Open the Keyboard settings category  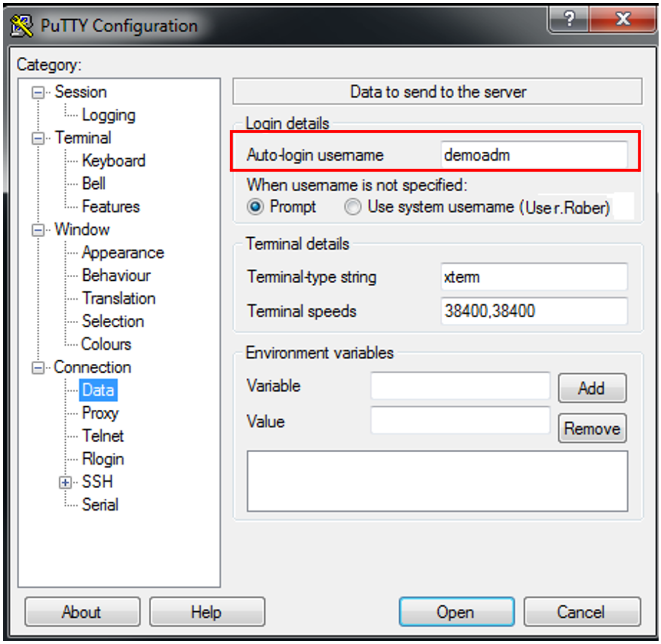tap(114, 161)
